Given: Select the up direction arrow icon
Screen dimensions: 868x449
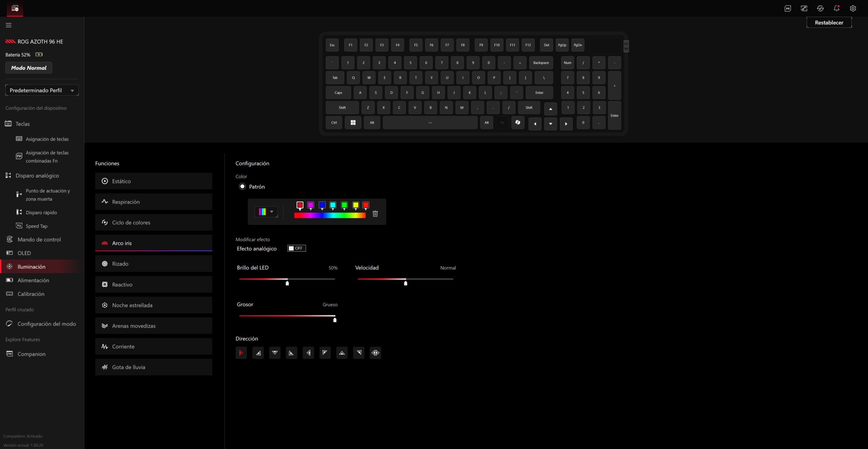Looking at the screenshot, I should click(342, 353).
